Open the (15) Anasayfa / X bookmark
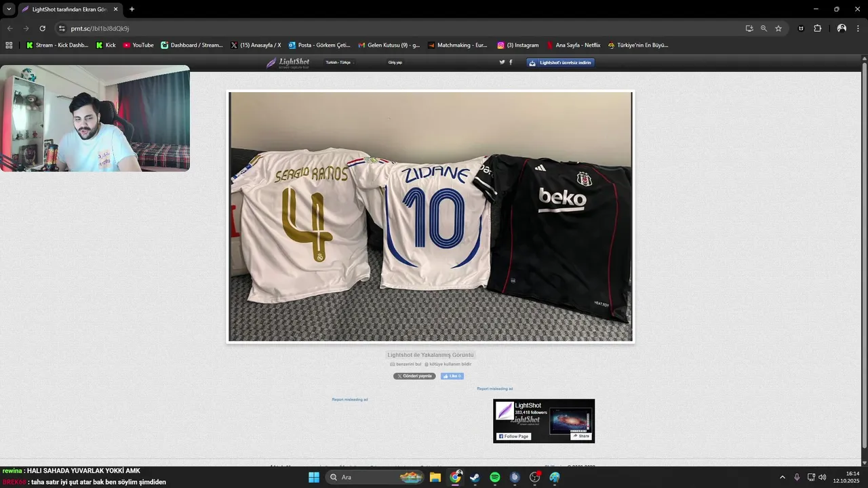The image size is (868, 488). point(256,45)
